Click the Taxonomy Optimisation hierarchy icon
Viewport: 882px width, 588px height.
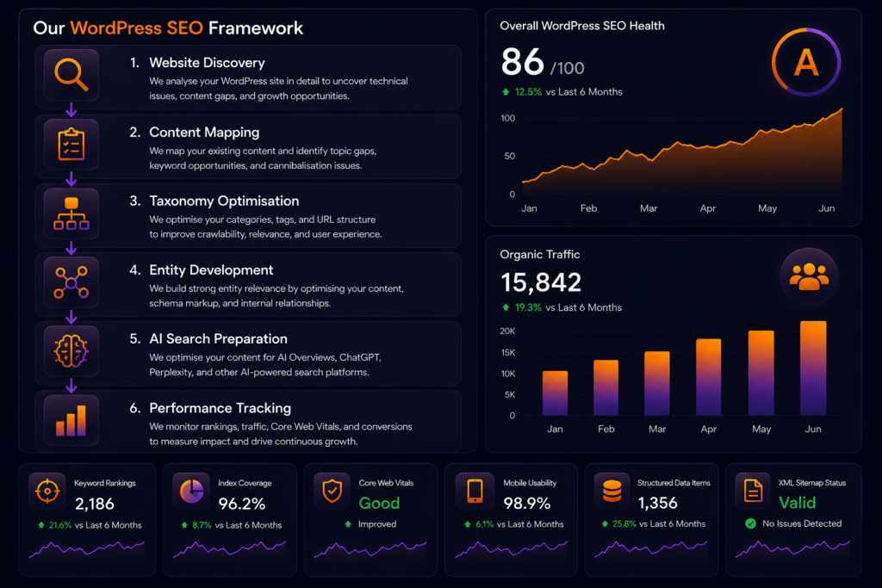tap(71, 214)
